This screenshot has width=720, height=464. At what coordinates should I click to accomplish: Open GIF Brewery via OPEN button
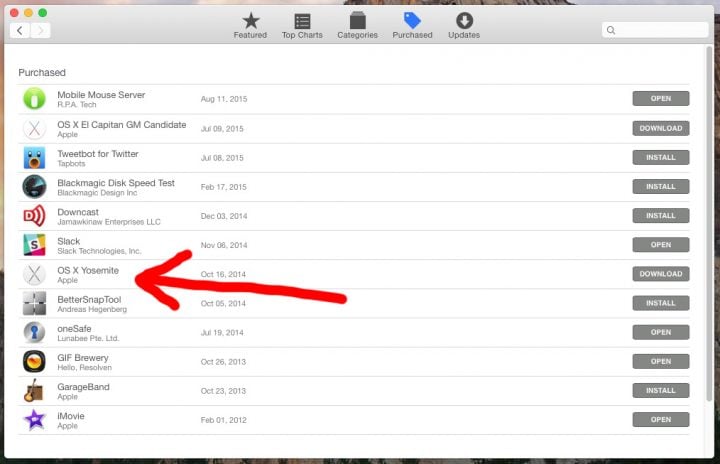661,362
